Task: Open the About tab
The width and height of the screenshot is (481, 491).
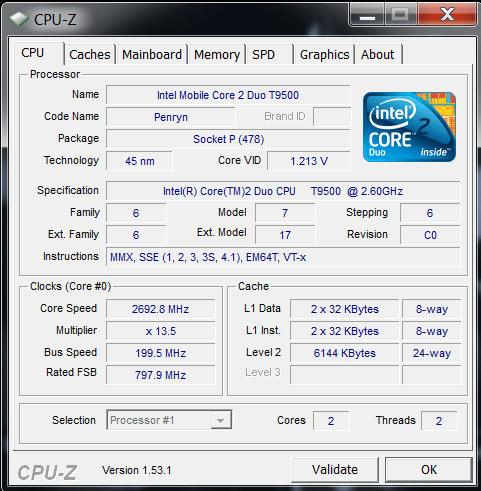Action: [x=378, y=54]
